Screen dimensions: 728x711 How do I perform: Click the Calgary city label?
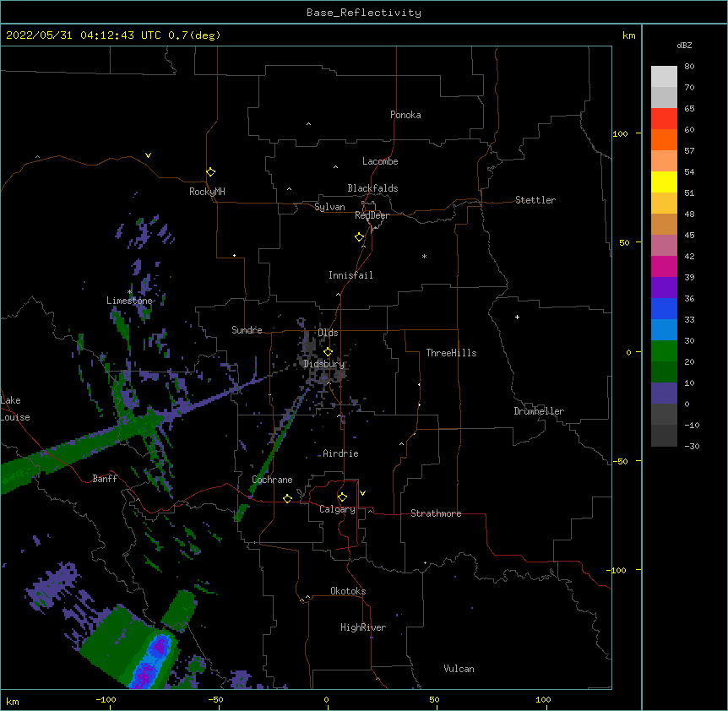point(337,509)
